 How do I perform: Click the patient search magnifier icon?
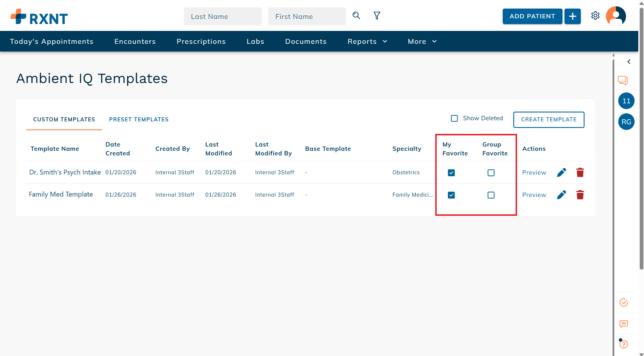tap(356, 15)
